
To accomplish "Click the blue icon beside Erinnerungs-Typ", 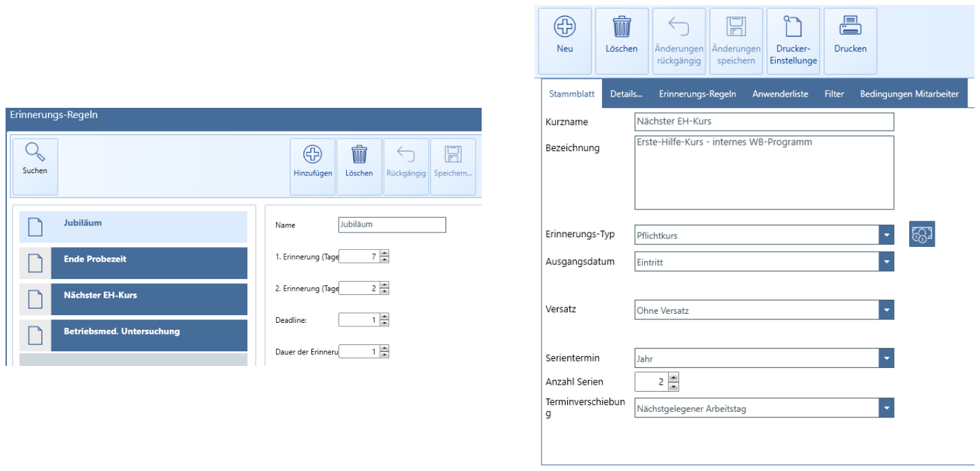I will point(921,234).
